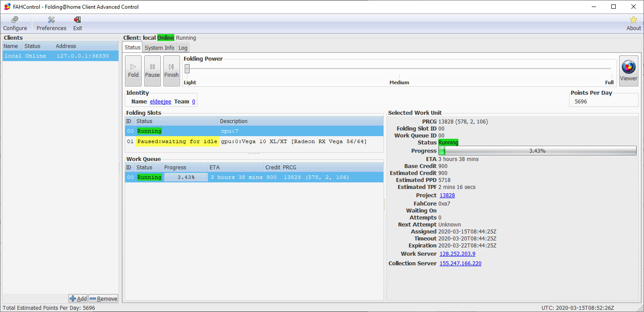Image resolution: width=644 pixels, height=312 pixels.
Task: Click the Folding Power slider handle
Action: tap(187, 69)
